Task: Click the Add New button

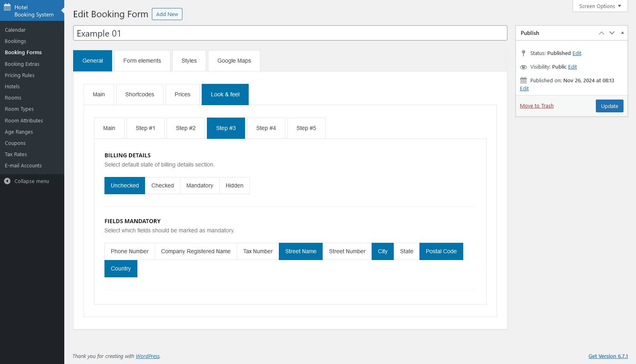Action: [167, 14]
